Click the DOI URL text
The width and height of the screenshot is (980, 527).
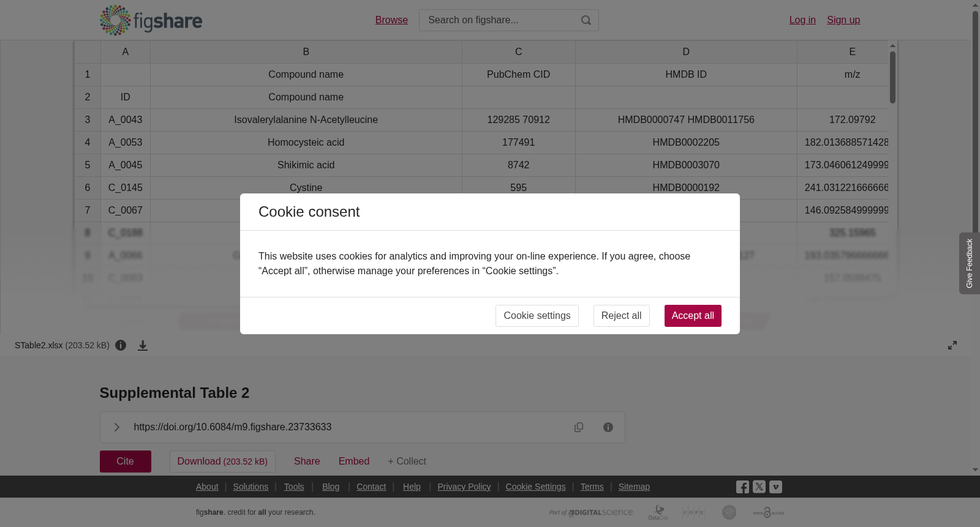click(x=233, y=427)
